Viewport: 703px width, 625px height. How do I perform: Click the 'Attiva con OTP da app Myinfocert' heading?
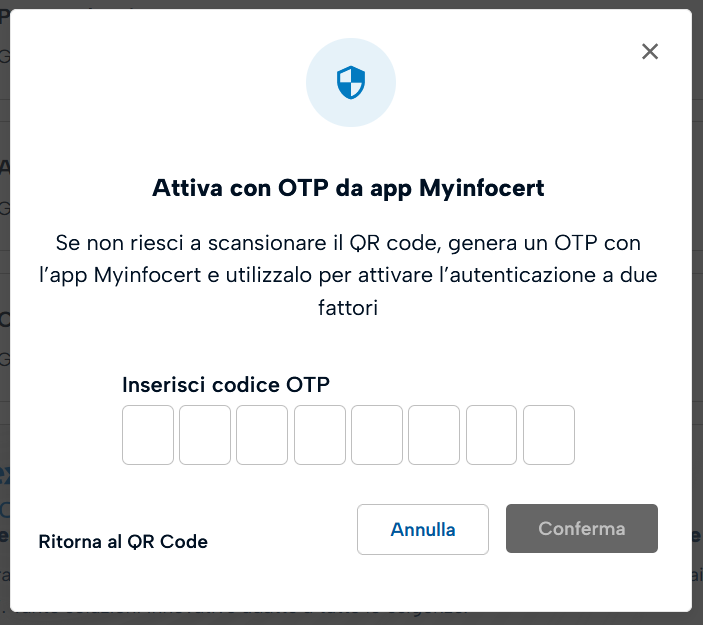348,188
